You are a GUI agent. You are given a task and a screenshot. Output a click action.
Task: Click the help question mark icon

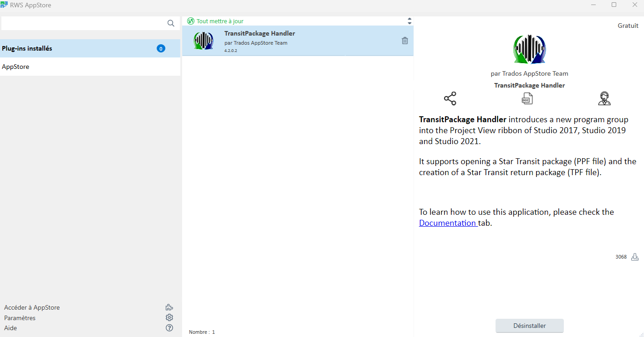coord(169,328)
